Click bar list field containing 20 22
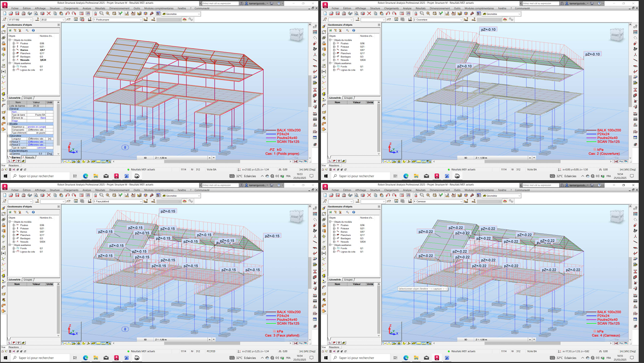 click(x=51, y=20)
